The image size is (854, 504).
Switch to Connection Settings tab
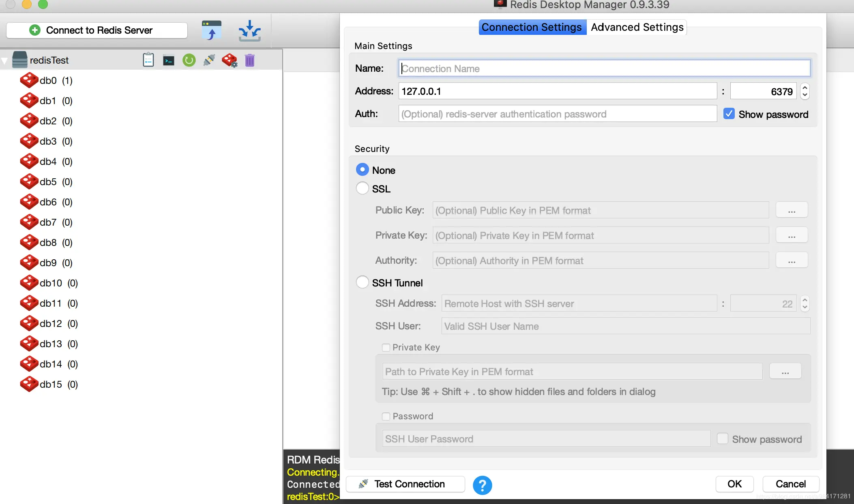click(x=532, y=27)
